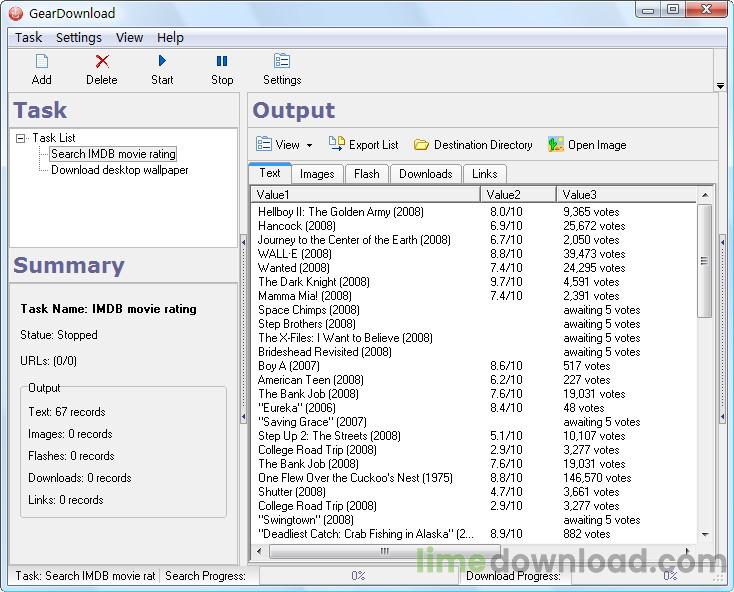
Task: Click the Add task toolbar icon
Action: point(42,61)
